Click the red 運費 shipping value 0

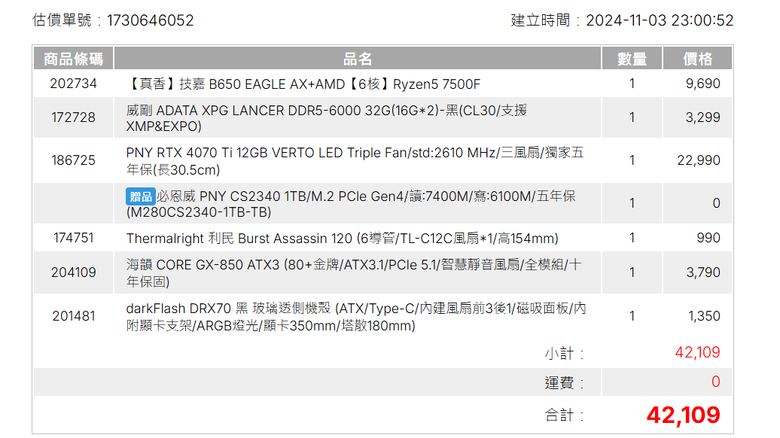[716, 382]
